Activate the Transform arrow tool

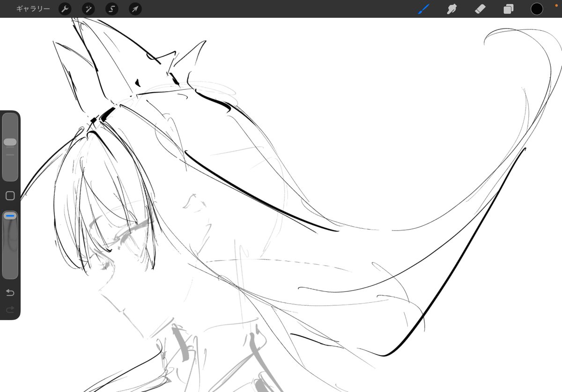click(135, 9)
